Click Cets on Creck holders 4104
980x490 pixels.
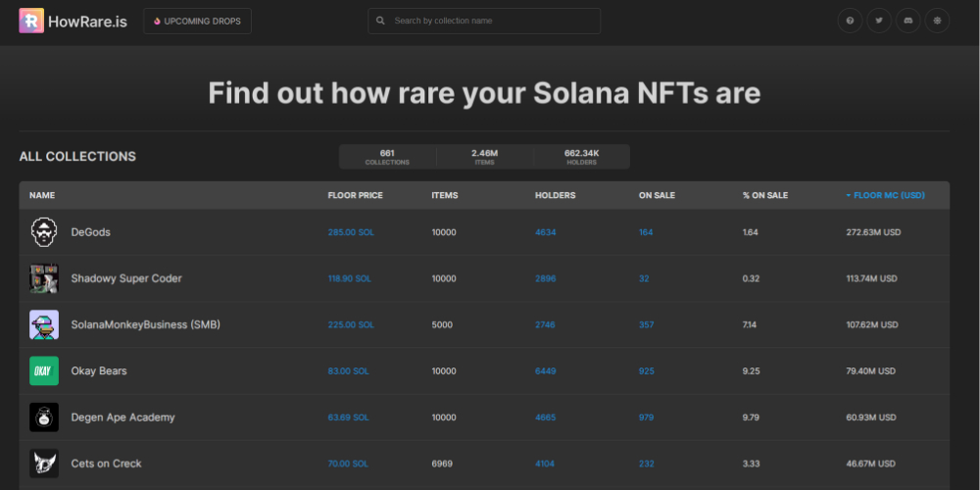coord(545,464)
